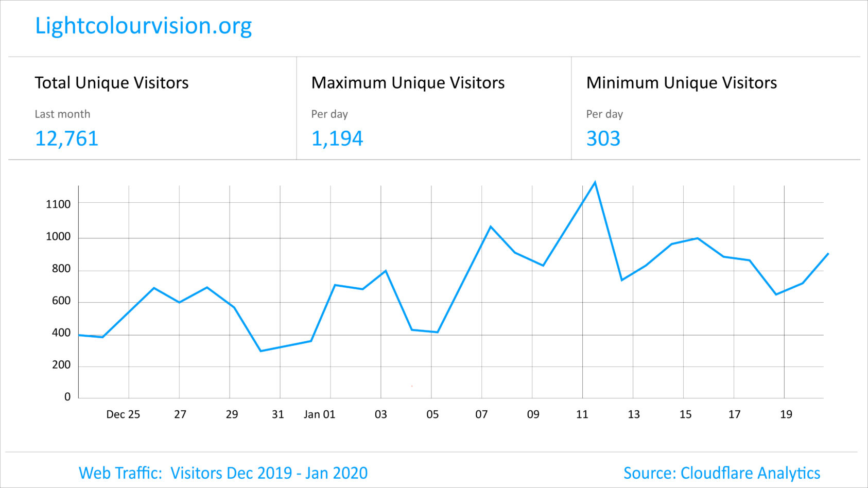Click the 303 minimum visitors value
868x488 pixels.
pos(603,138)
